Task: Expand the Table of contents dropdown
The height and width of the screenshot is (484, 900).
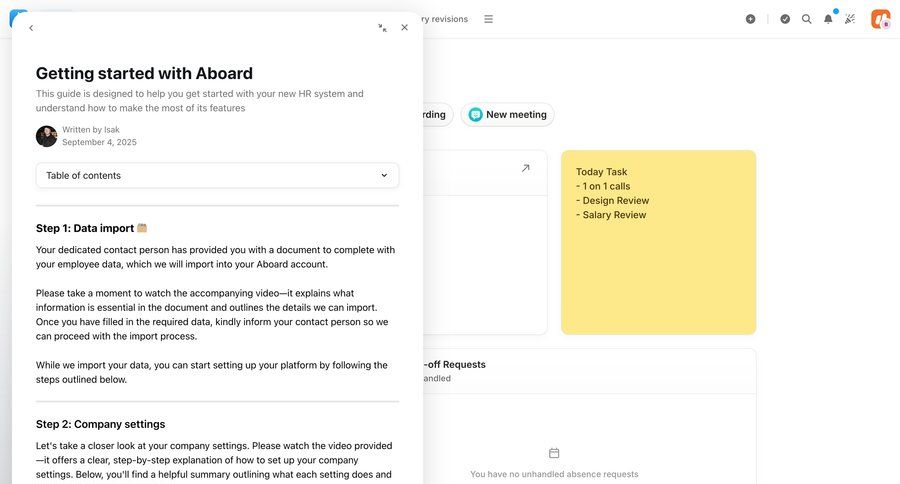Action: (217, 176)
